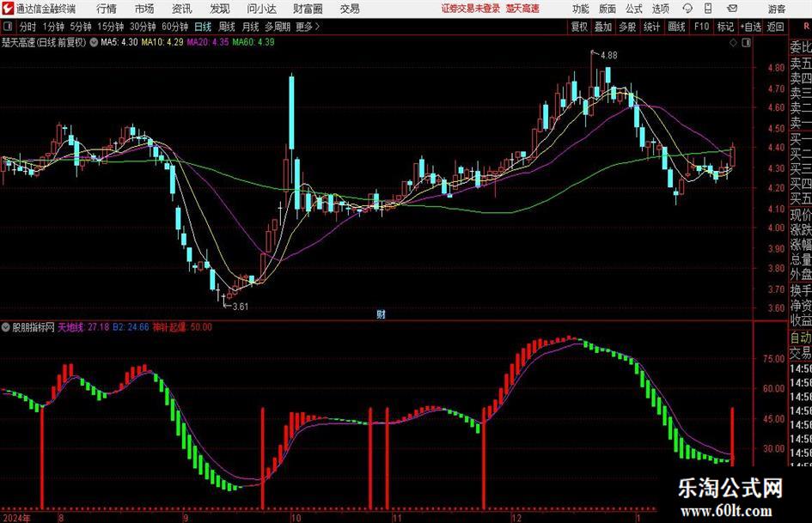
Task: Switch to 1分钟 period
Action: [52, 27]
